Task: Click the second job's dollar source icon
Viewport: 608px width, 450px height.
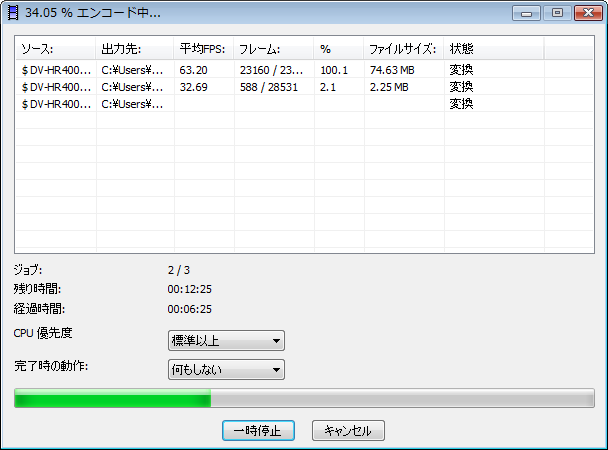Action: pyautogui.click(x=24, y=87)
